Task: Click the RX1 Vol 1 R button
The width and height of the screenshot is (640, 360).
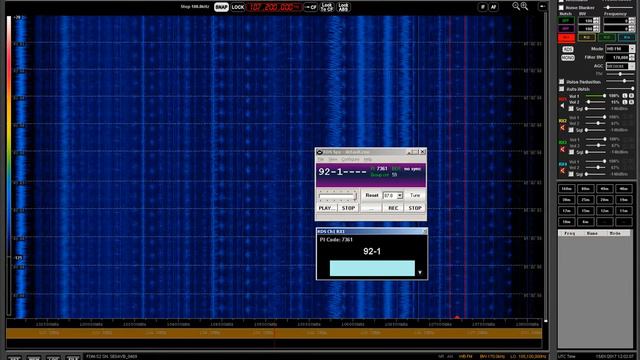Action: 631,96
